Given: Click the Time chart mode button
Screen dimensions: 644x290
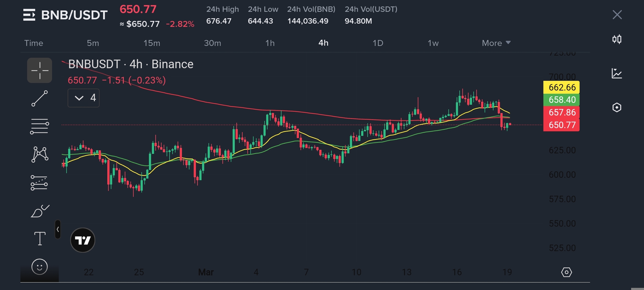Looking at the screenshot, I should click(34, 43).
